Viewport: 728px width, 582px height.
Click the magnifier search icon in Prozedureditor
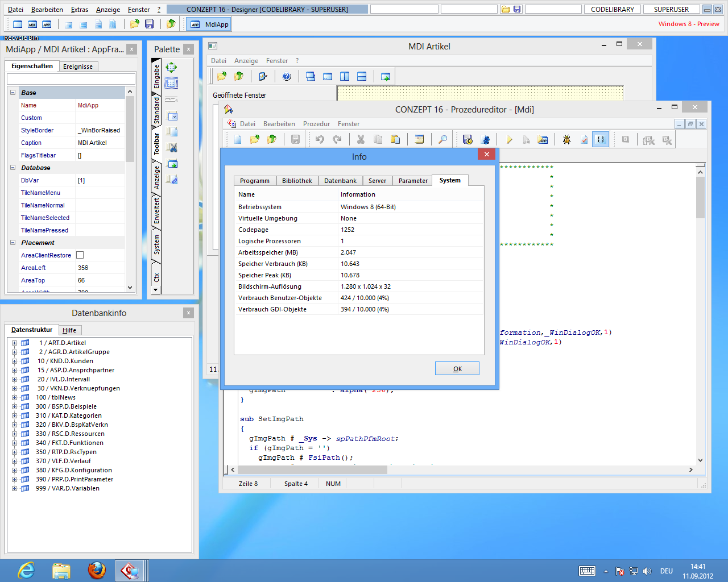[442, 139]
